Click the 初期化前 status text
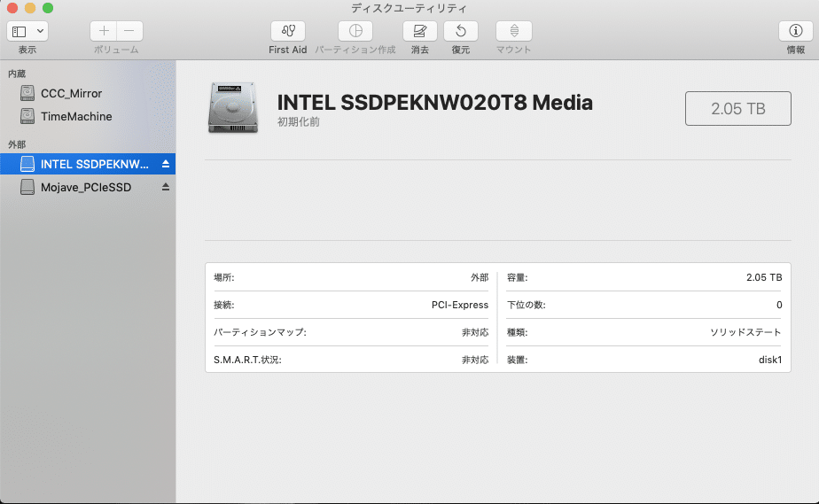Viewport: 819px width, 504px height. [298, 121]
